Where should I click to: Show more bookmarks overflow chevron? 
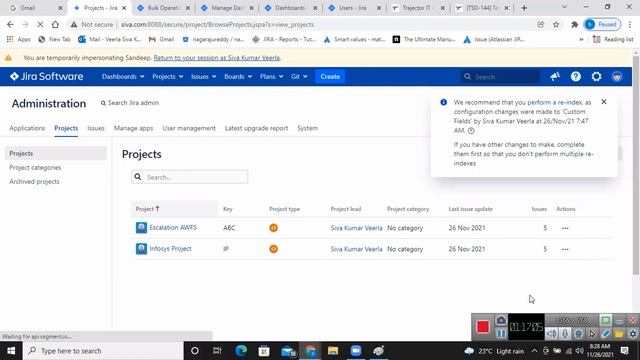tap(581, 40)
